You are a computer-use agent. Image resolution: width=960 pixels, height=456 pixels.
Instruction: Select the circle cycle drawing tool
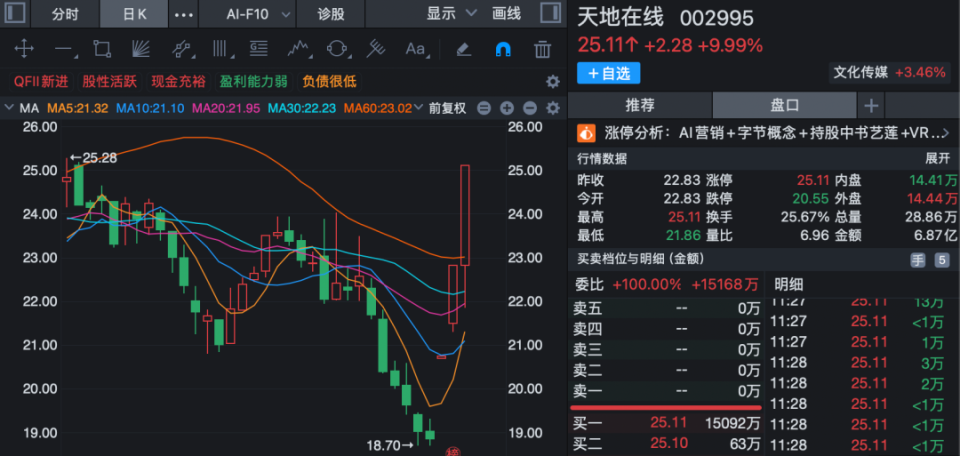[337, 48]
